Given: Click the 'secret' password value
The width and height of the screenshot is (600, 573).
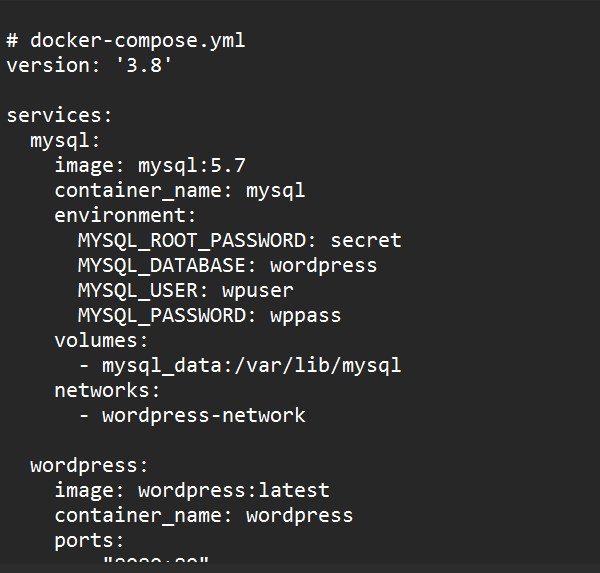Looking at the screenshot, I should 366,240.
